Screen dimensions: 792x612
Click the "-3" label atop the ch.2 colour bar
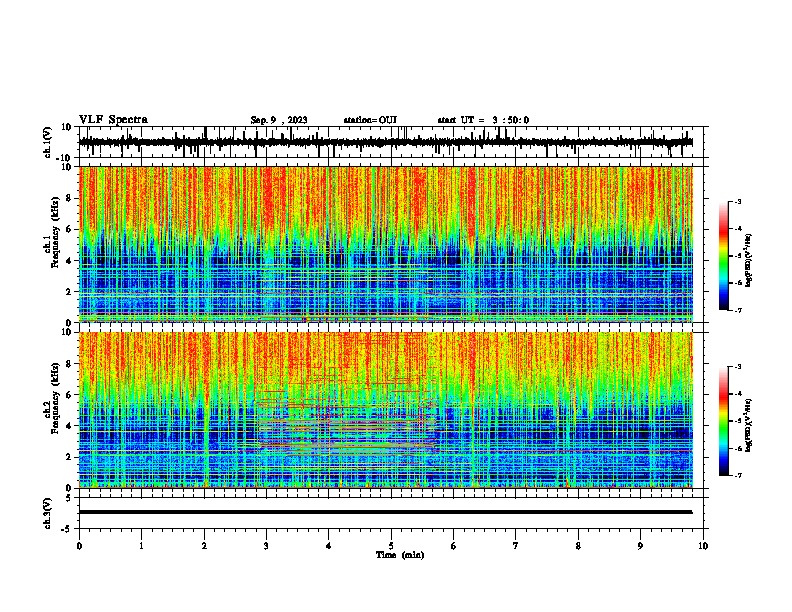pos(737,367)
